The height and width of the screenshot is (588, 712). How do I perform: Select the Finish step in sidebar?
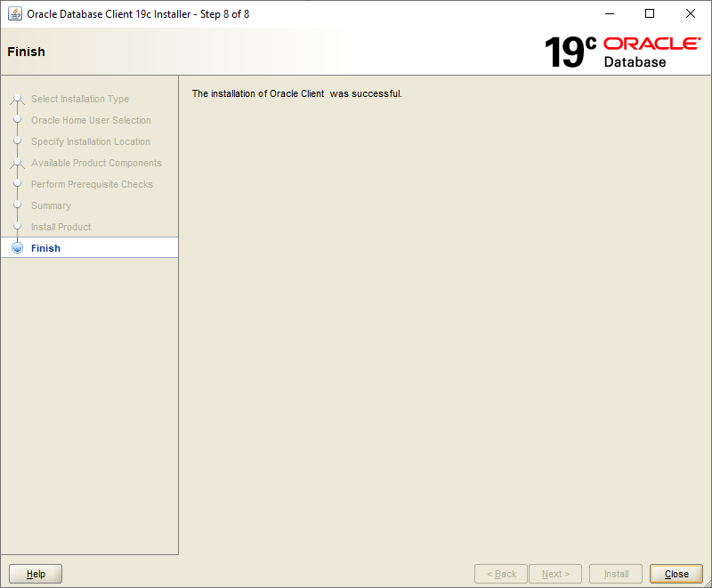[90, 247]
